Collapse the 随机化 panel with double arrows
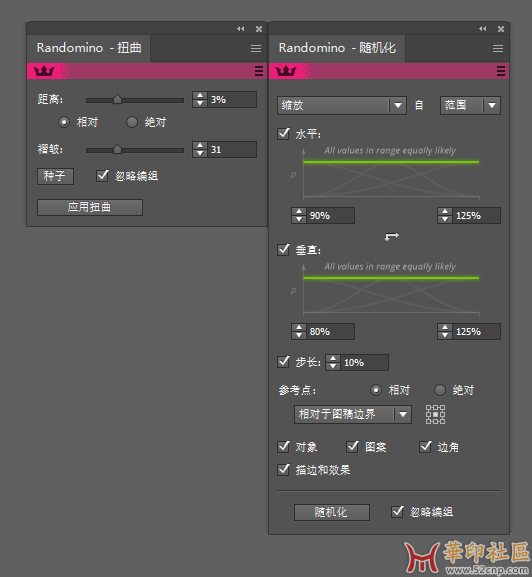This screenshot has width=532, height=577. click(483, 29)
